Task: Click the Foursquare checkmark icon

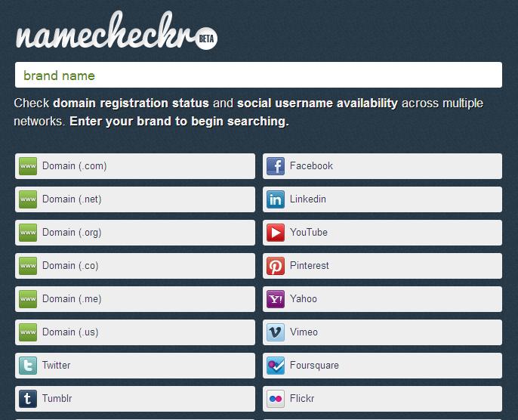Action: tap(276, 366)
